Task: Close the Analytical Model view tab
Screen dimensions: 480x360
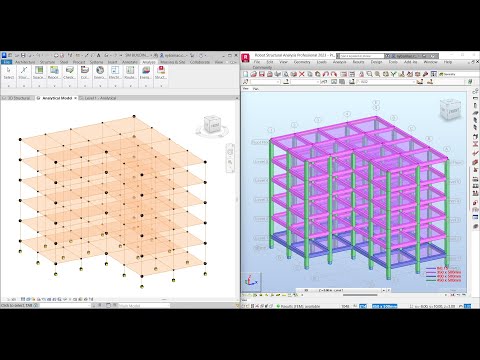Action: 75,98
